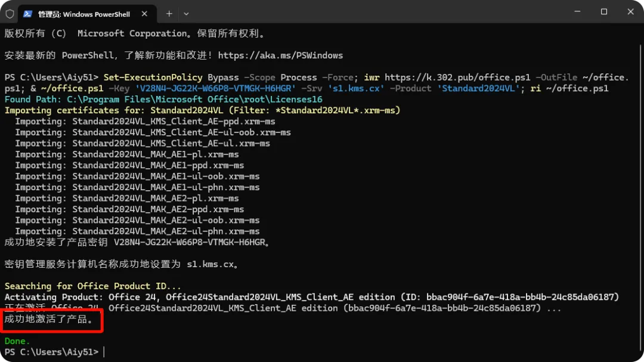Click the PowerShell icon on the tab
Image resolution: width=644 pixels, height=362 pixels.
click(27, 14)
